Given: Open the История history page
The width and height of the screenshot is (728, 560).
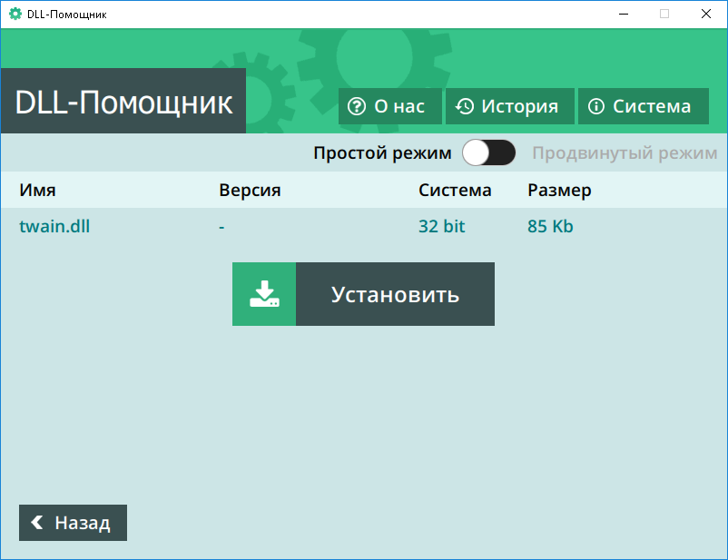Looking at the screenshot, I should [x=510, y=106].
